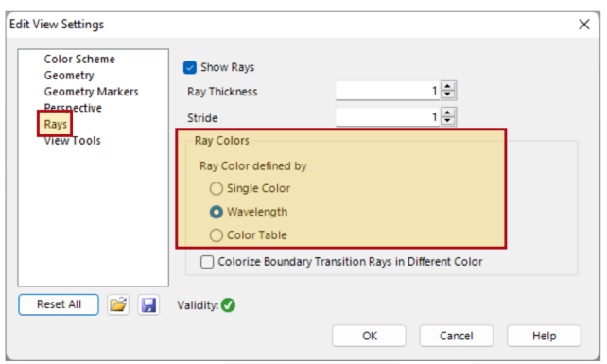Close the Edit View Settings dialog
The width and height of the screenshot is (607, 364).
[583, 25]
